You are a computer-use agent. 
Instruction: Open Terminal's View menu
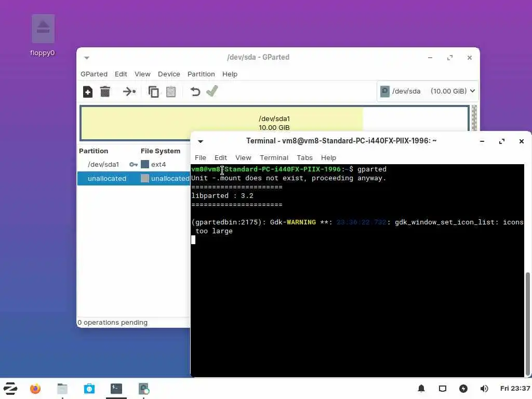point(243,158)
